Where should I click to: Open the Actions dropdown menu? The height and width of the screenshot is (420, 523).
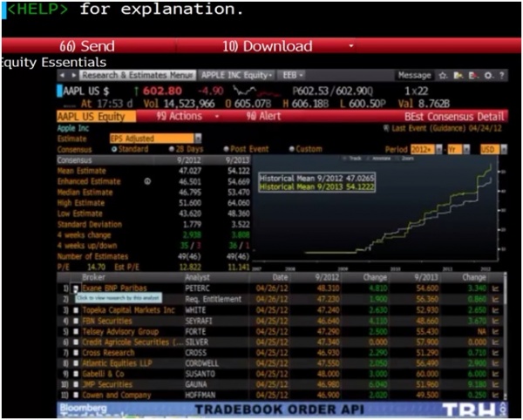click(x=187, y=117)
